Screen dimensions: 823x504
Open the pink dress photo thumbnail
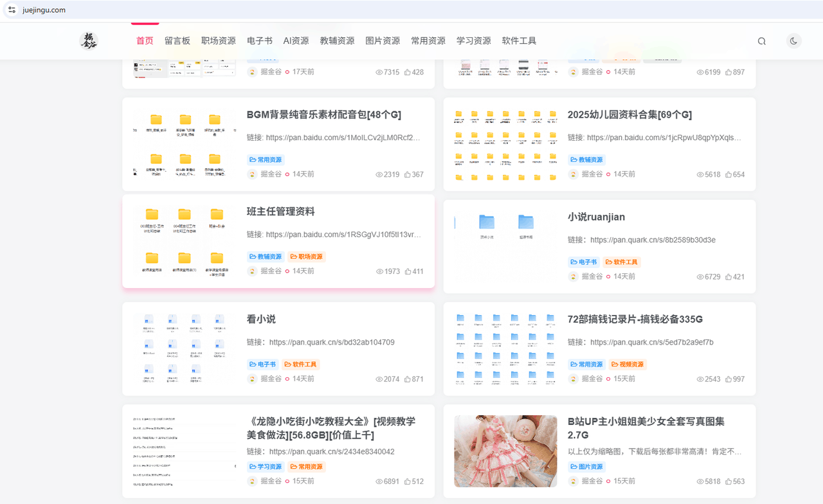coord(505,451)
